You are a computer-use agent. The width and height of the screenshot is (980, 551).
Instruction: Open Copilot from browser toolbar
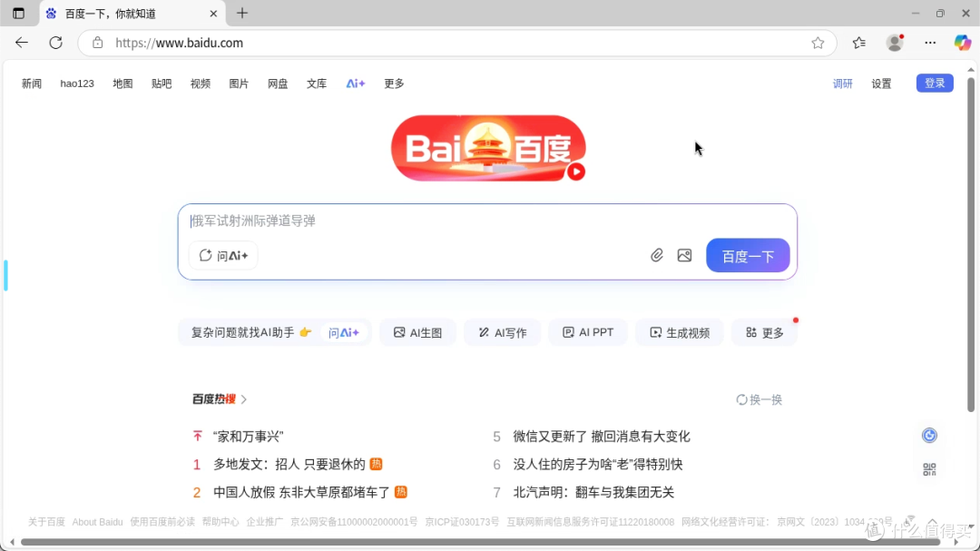[962, 43]
